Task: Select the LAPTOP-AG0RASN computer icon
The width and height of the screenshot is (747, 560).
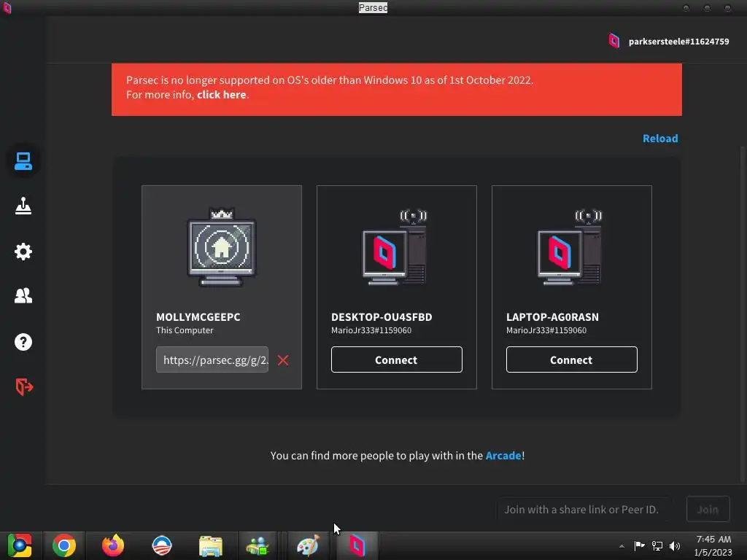Action: tap(570, 248)
